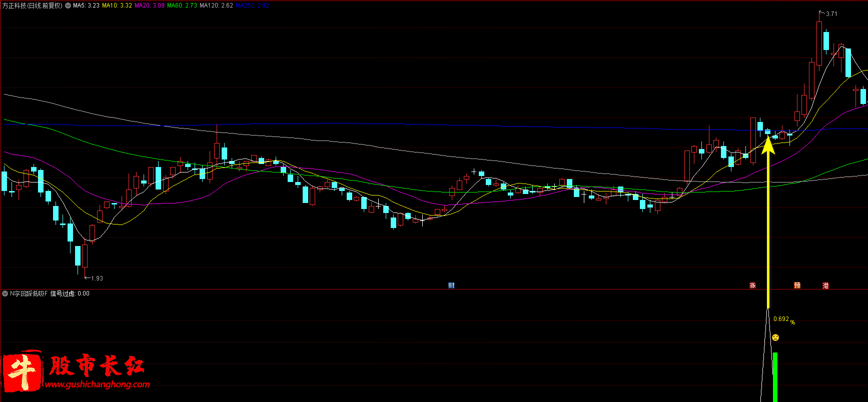Click the 3.71 high price label
868x402 pixels.
(831, 14)
